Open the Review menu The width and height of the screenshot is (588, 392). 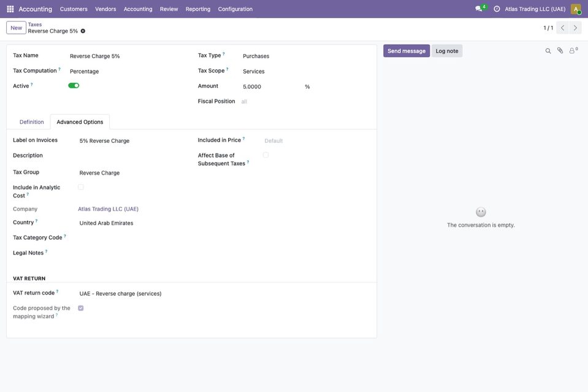tap(169, 9)
